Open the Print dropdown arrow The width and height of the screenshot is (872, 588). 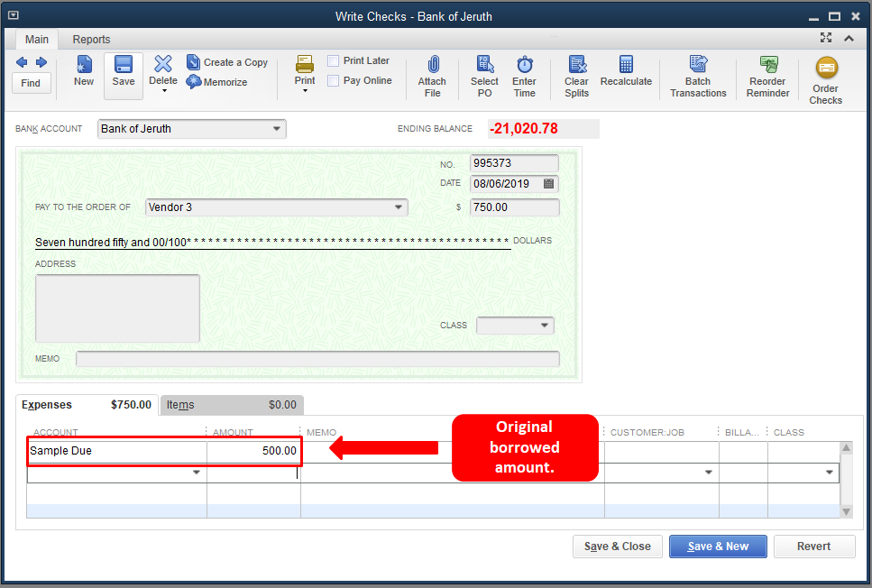coord(305,91)
